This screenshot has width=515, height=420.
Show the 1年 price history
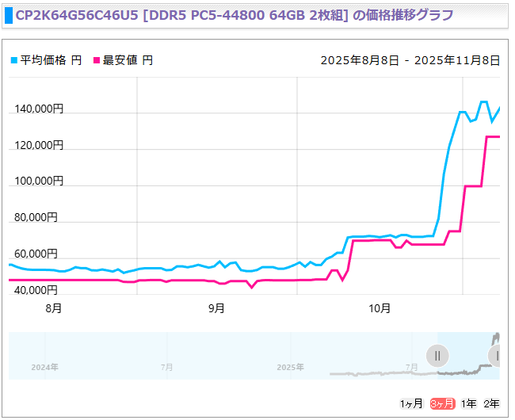coord(468,403)
